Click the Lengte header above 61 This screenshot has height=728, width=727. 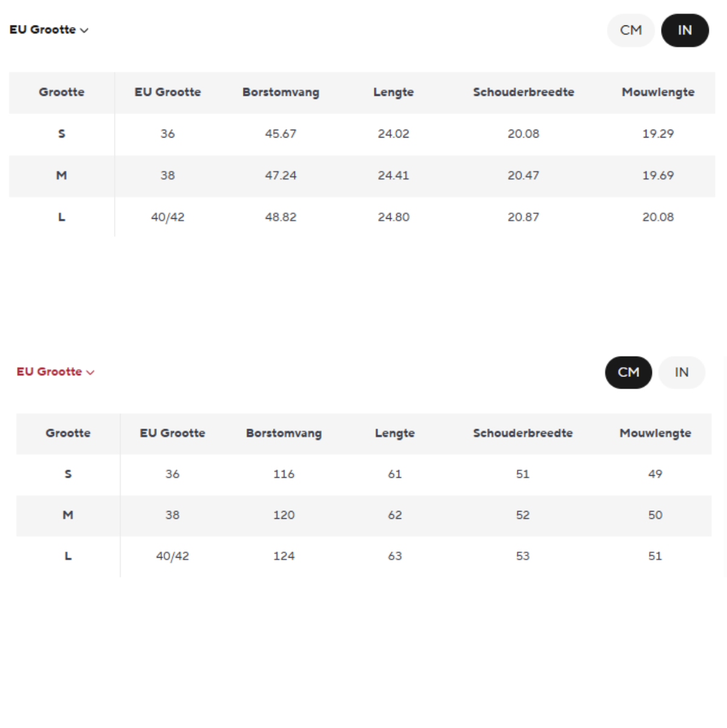tap(394, 433)
